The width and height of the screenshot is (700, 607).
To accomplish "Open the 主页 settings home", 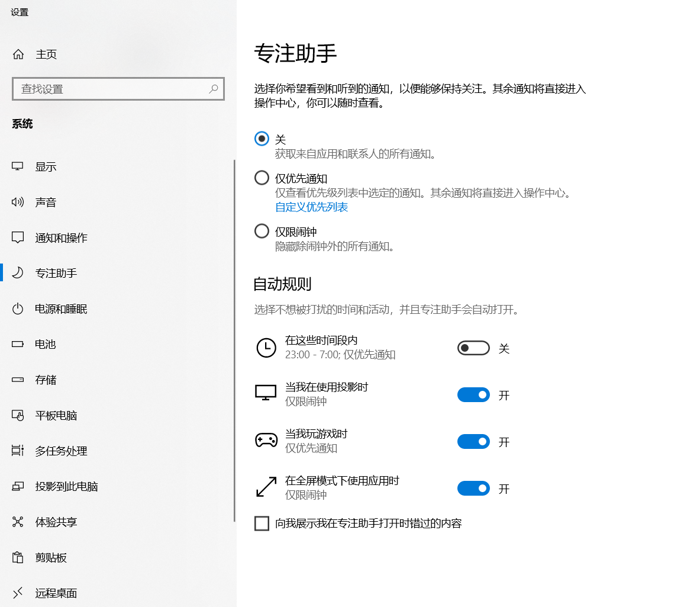I will point(118,54).
